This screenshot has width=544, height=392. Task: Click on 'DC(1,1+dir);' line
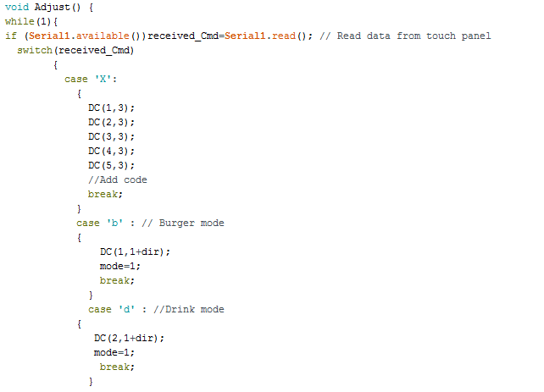[x=135, y=252]
